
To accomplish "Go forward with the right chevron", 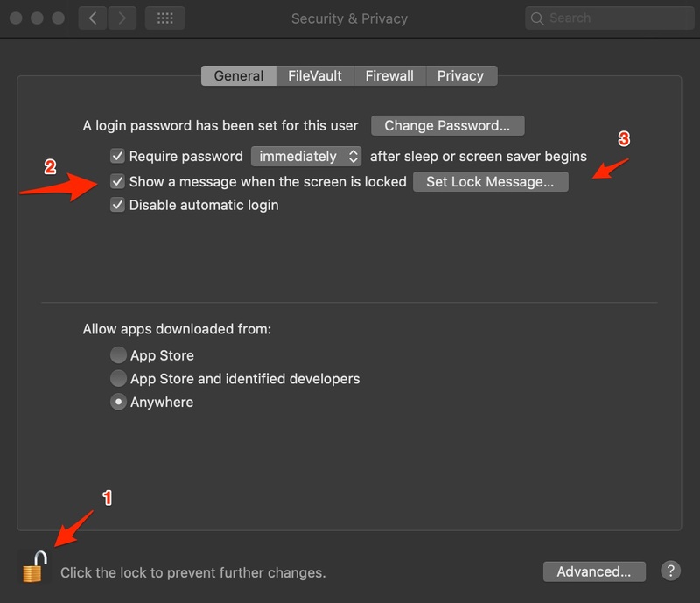I will pos(122,18).
